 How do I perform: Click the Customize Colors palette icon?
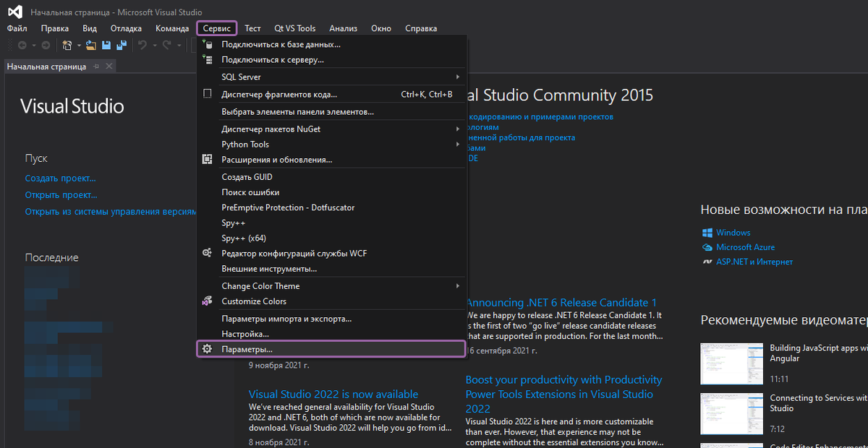point(207,301)
